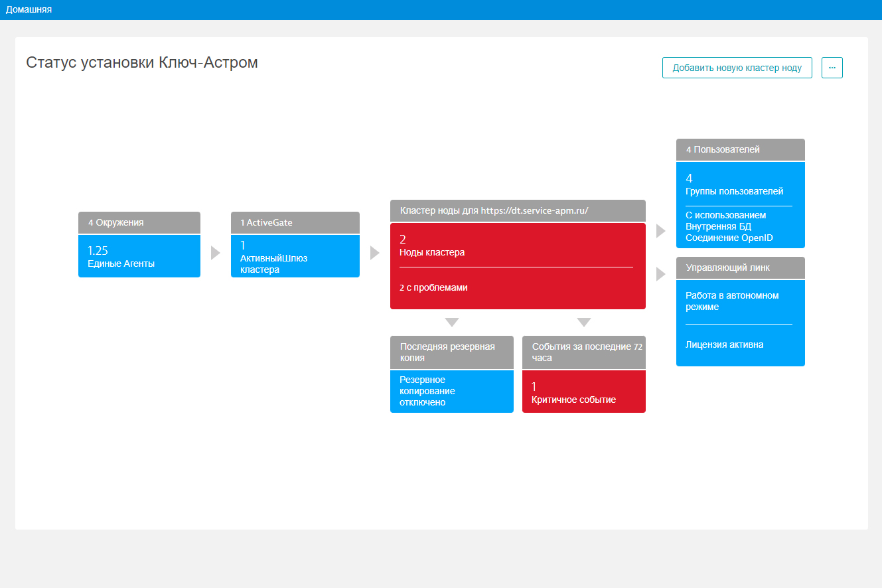The image size is (882, 588).
Task: Click the Добавить новую кластер ноду button
Action: (737, 68)
